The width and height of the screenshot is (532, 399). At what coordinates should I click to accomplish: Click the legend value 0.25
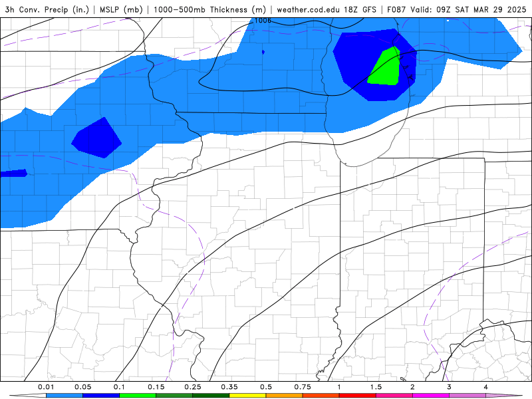coord(193,387)
